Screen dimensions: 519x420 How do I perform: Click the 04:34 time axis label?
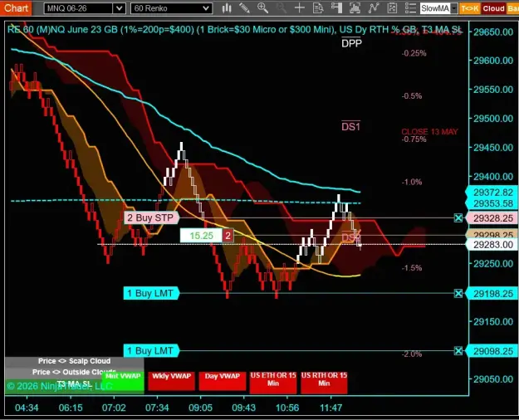pyautogui.click(x=27, y=408)
